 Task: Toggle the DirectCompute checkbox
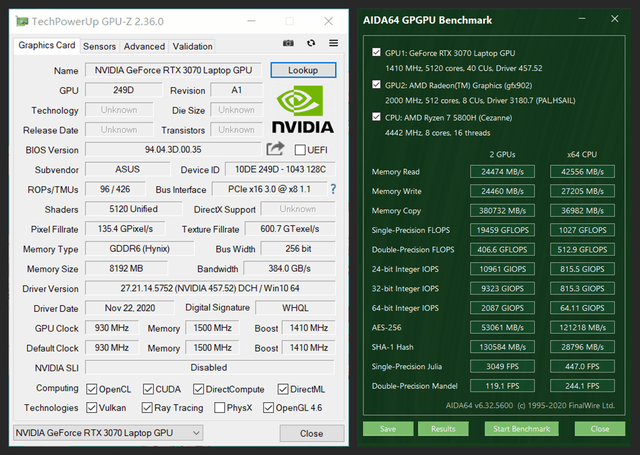tap(198, 389)
